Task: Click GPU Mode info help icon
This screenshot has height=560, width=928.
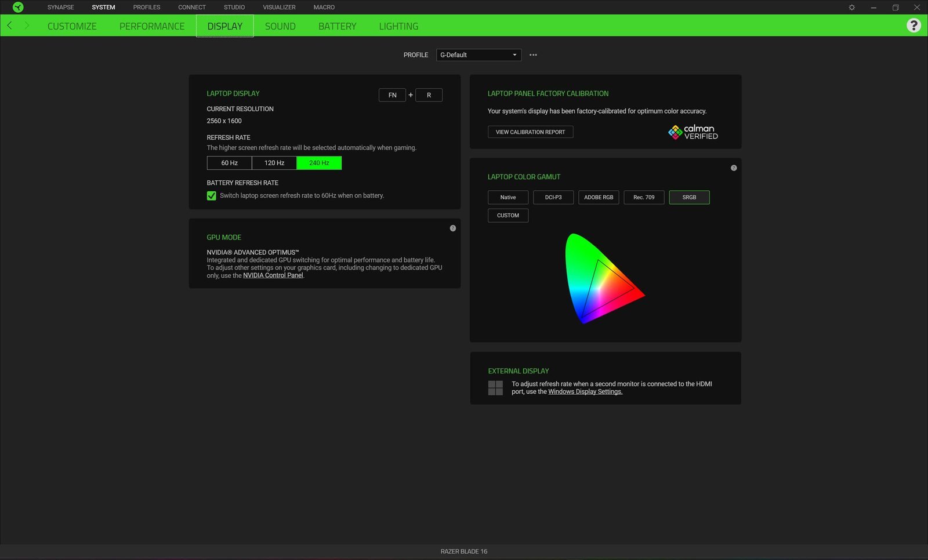Action: point(453,228)
